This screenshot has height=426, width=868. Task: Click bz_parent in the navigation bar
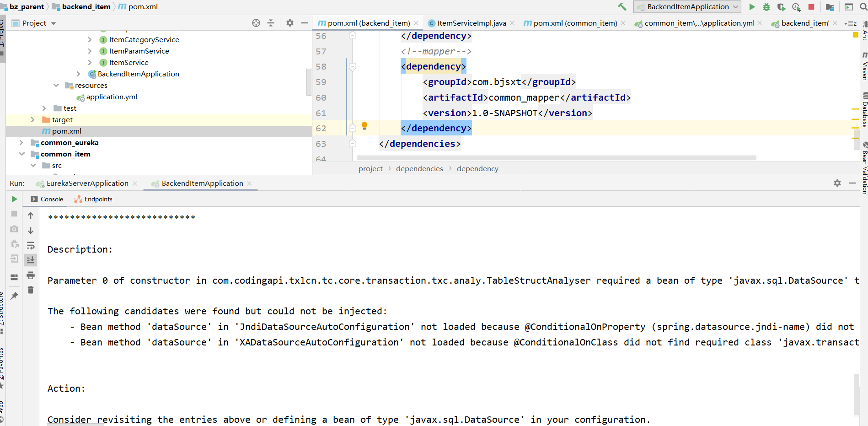[x=27, y=7]
